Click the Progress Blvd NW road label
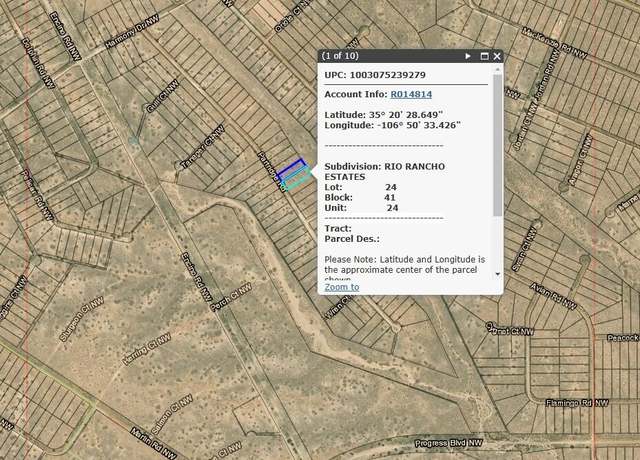The height and width of the screenshot is (460, 640). point(448,443)
